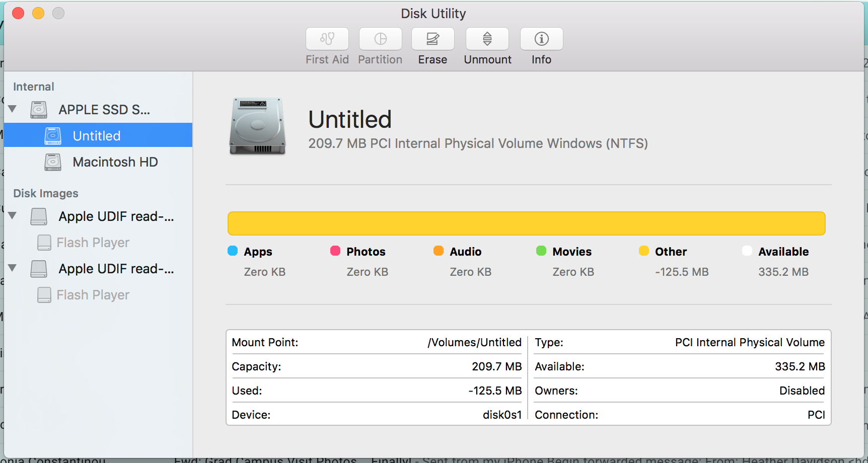Image resolution: width=868 pixels, height=463 pixels.
Task: Select the APPLE SSD device
Action: [104, 109]
